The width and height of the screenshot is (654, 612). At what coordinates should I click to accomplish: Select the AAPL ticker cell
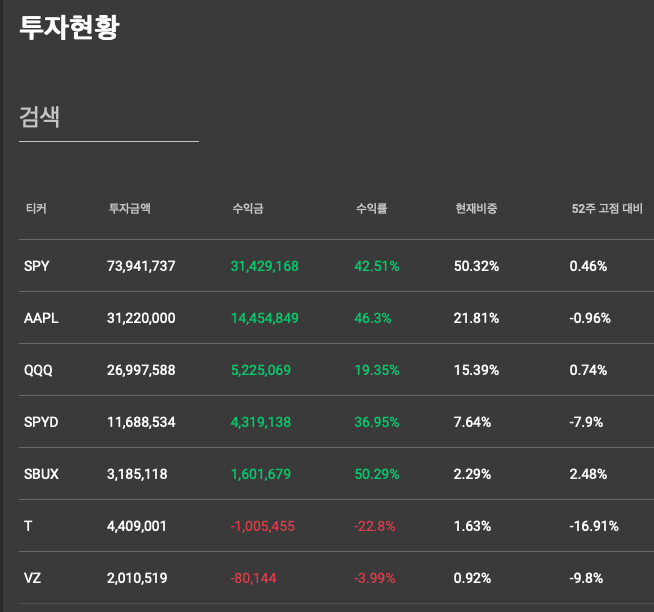pyautogui.click(x=41, y=318)
